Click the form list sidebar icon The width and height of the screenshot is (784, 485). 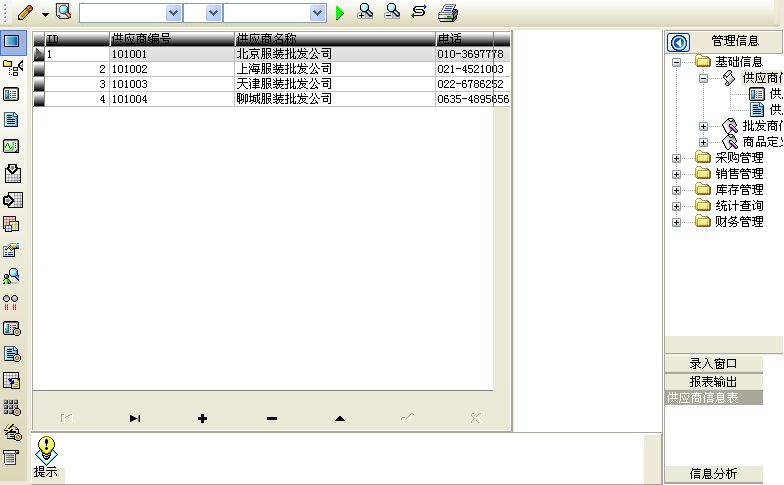coord(12,94)
